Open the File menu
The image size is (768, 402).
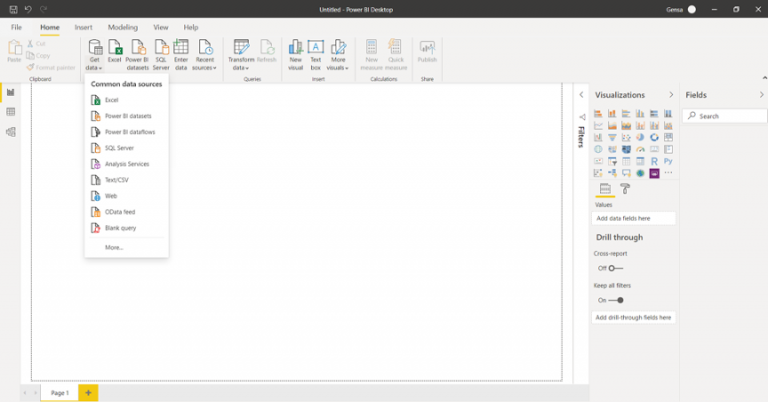(x=16, y=27)
